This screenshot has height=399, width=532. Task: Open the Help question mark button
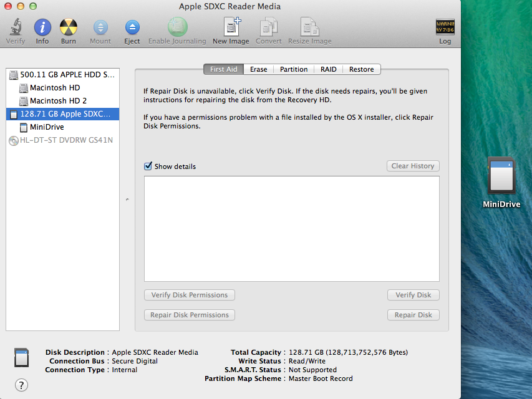pyautogui.click(x=21, y=385)
